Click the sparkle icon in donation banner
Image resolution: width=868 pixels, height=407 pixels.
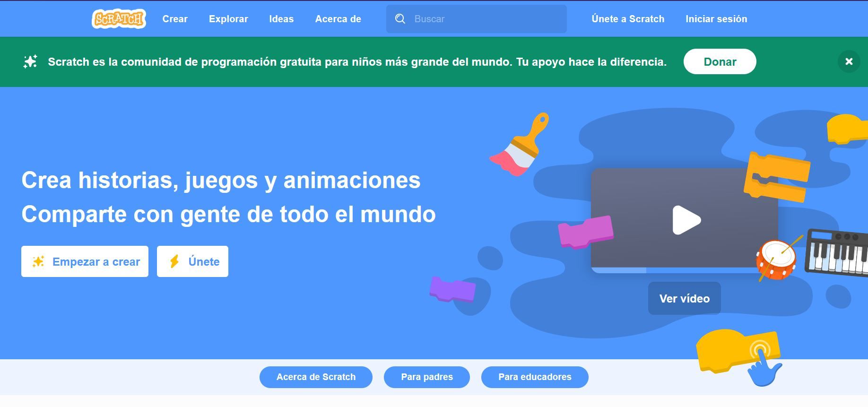30,61
